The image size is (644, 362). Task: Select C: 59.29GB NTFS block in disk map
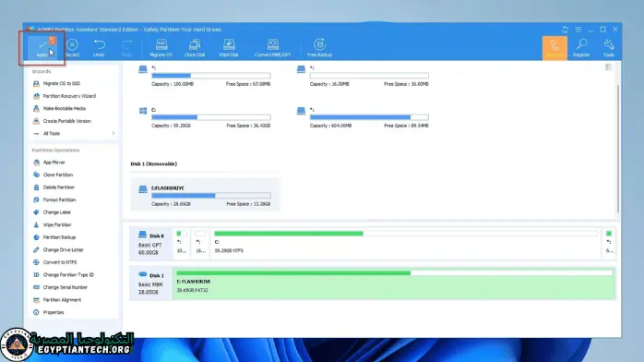[x=406, y=243]
